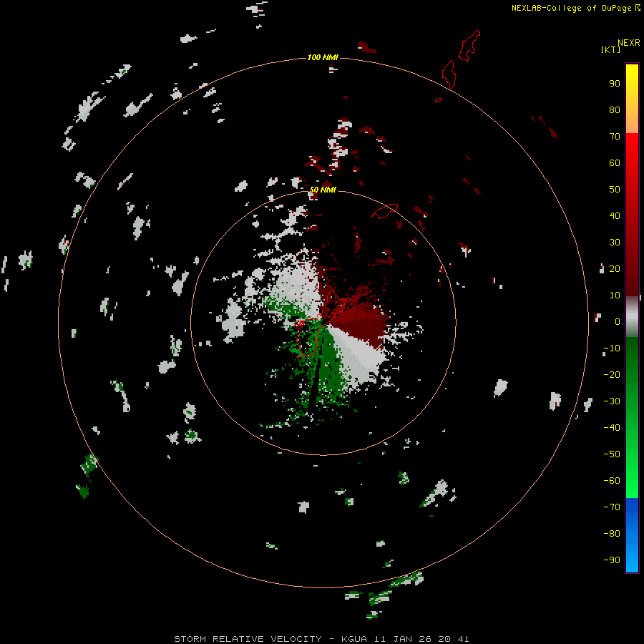
Task: Click the -50 value on velocity scale
Action: coord(612,454)
